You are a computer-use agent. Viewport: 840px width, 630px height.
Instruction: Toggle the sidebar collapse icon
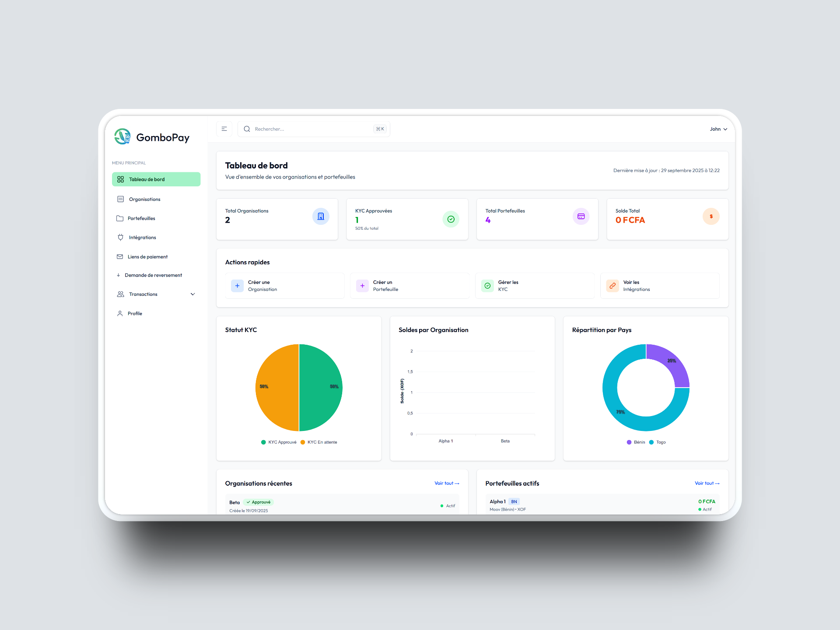[224, 129]
